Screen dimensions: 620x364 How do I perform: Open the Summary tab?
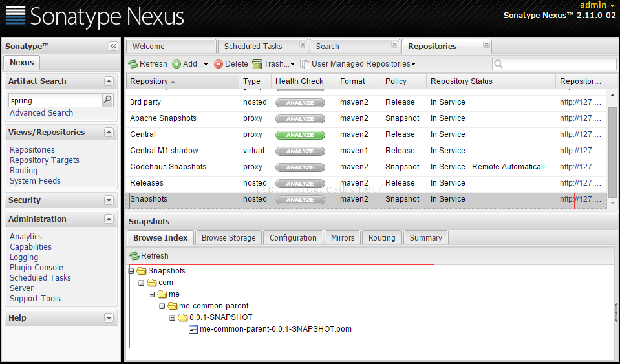[x=426, y=237]
